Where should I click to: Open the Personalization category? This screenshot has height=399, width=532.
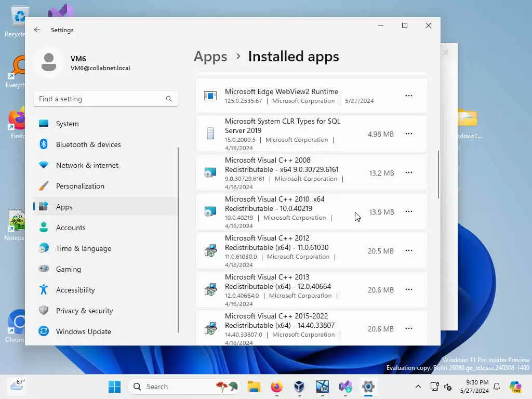pos(105,186)
